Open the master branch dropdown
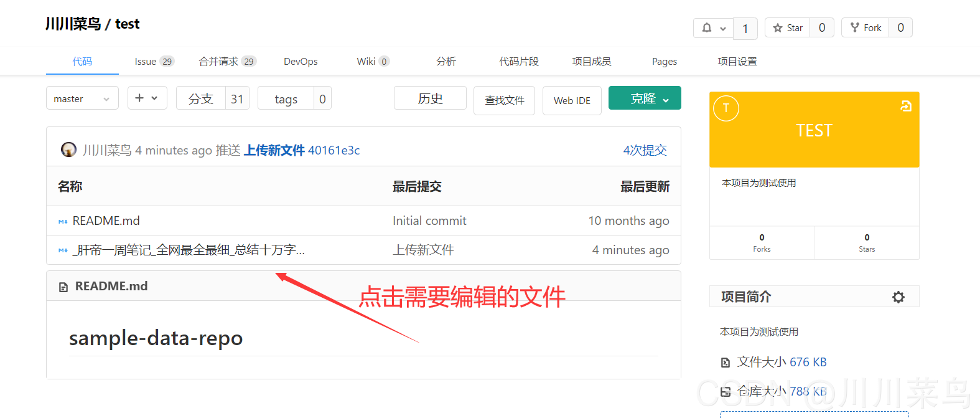 coord(82,98)
